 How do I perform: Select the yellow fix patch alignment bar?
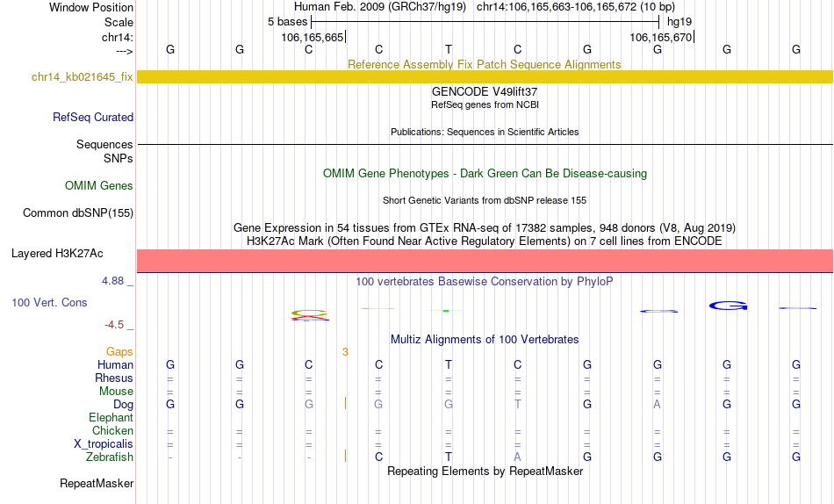(x=485, y=76)
